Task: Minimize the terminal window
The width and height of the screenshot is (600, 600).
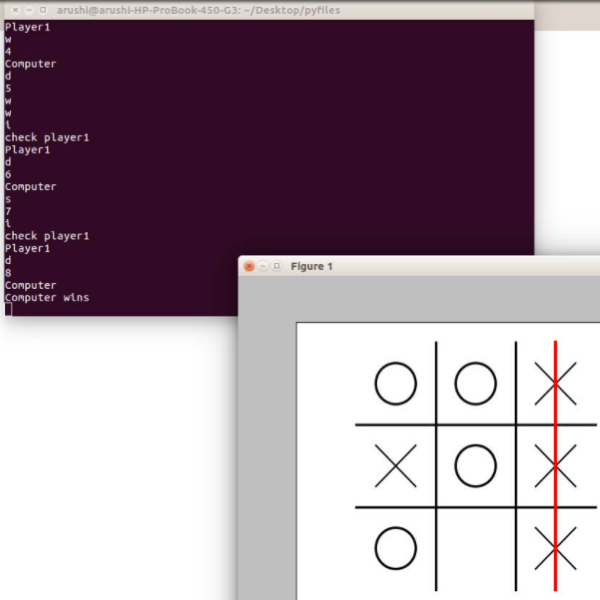Action: (x=29, y=10)
